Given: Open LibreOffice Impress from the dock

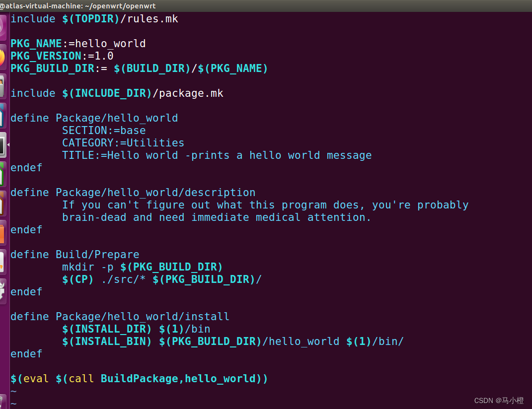Looking at the screenshot, I should (2, 203).
